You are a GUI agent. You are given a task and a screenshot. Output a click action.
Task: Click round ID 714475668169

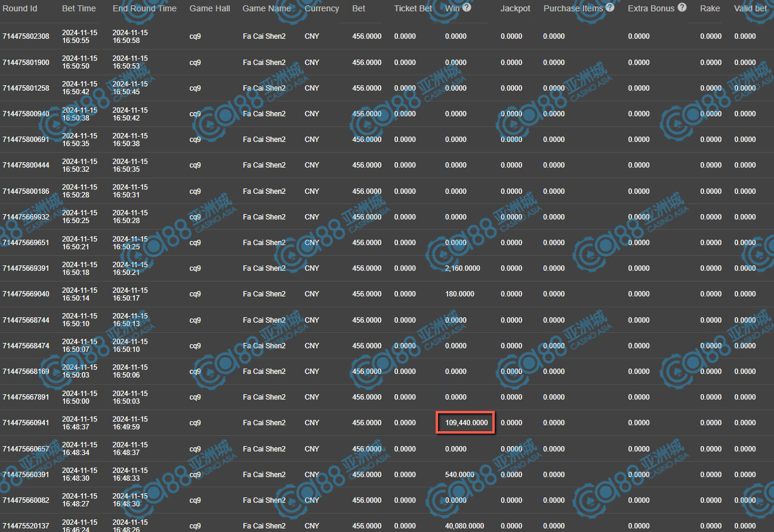(x=26, y=372)
